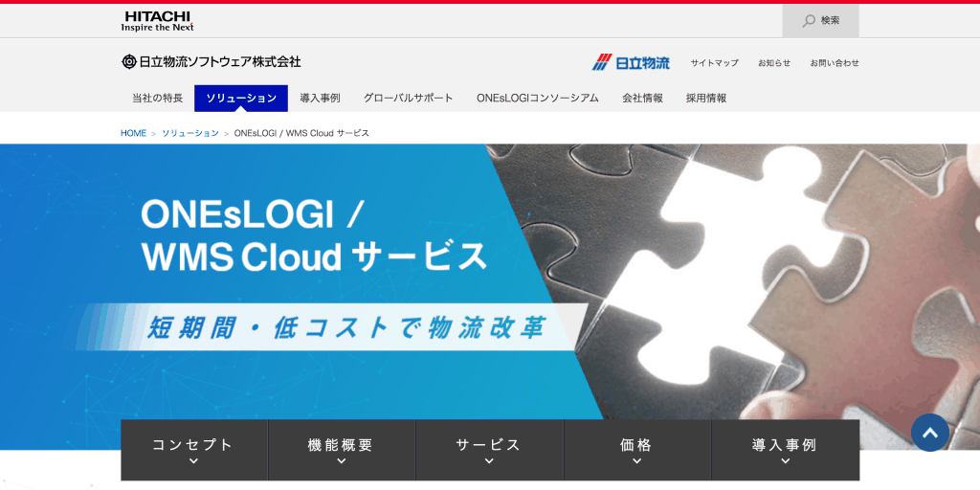Jump to the 価格 section
This screenshot has width=980, height=490.
636,450
